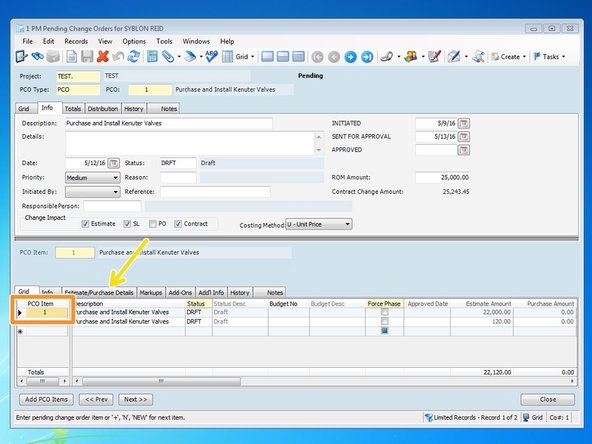Check Force Phase for the 22,000.00 row
The width and height of the screenshot is (592, 444).
point(384,312)
